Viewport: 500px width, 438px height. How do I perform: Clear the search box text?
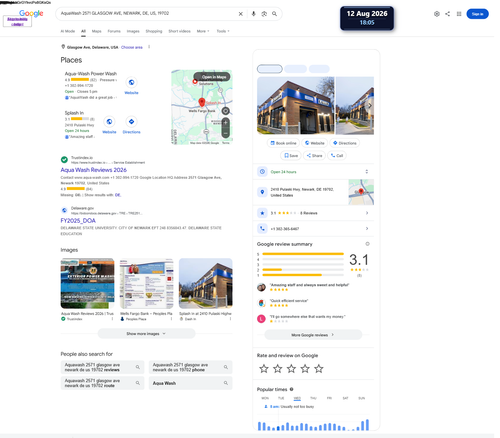click(241, 14)
